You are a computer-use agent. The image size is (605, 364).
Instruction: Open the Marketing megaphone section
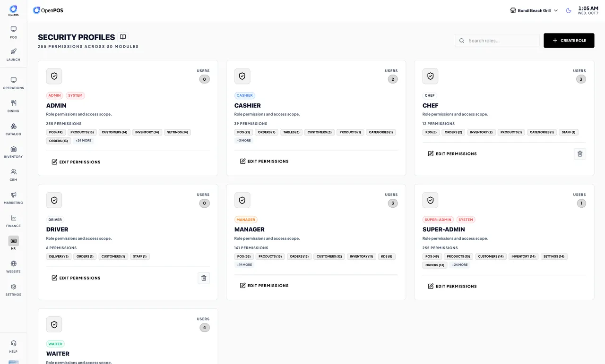coord(13,198)
